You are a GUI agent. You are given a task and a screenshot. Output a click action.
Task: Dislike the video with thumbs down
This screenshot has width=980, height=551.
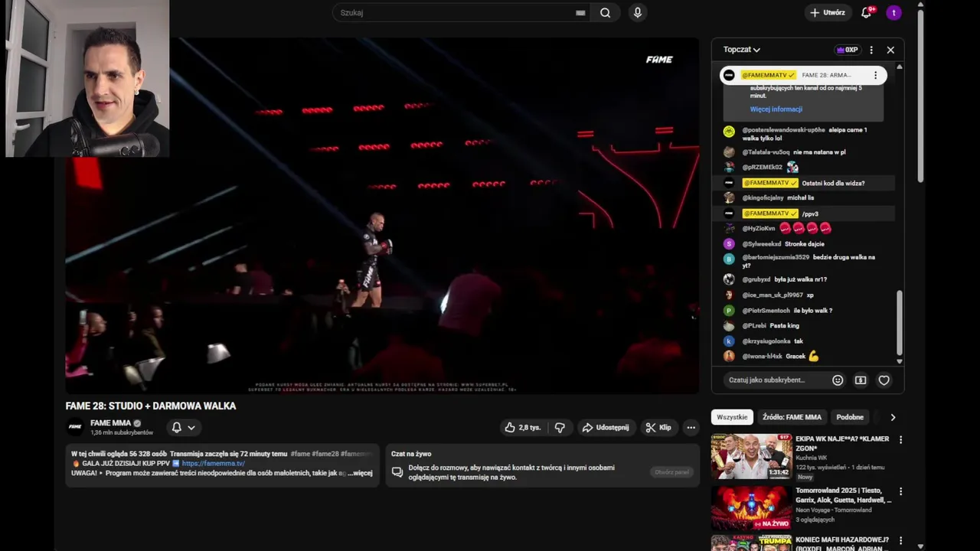click(x=560, y=428)
